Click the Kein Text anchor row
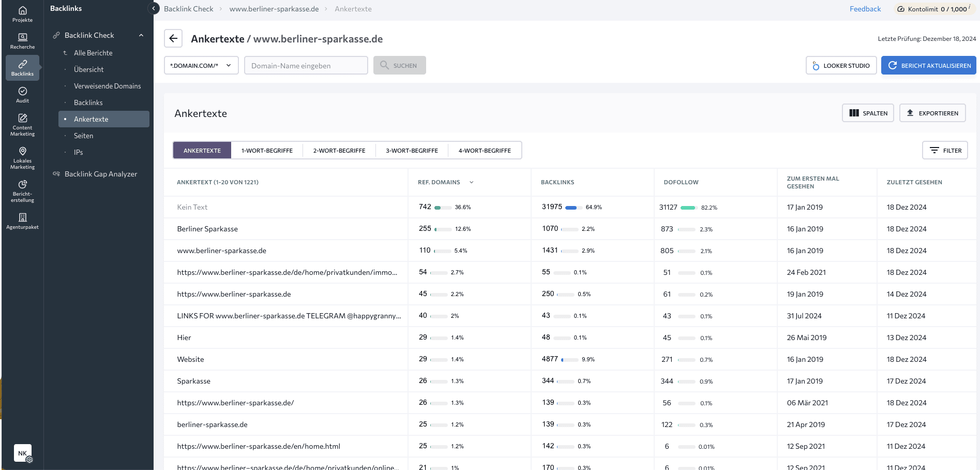Viewport: 980px width, 470px height. point(192,207)
